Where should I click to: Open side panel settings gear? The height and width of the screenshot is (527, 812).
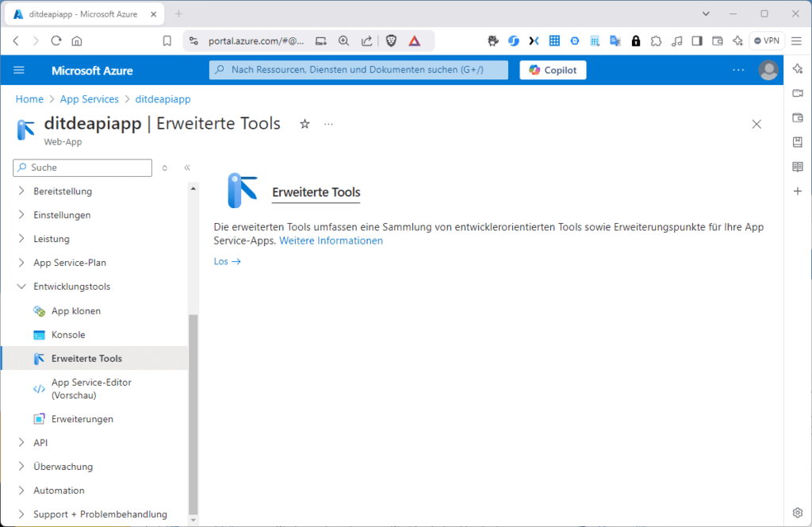click(x=798, y=513)
